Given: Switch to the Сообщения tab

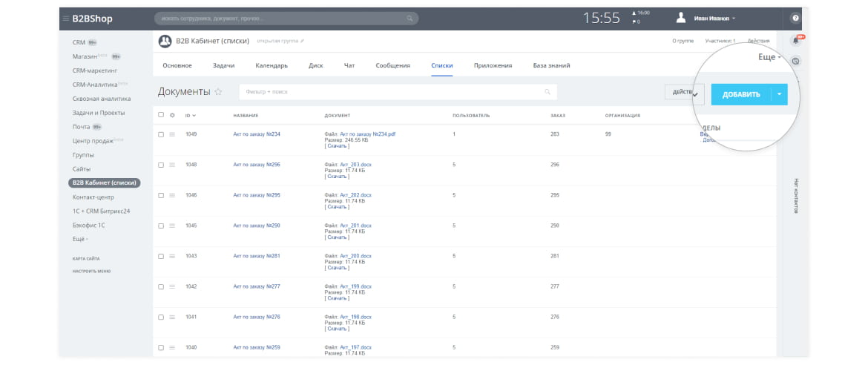Looking at the screenshot, I should (x=393, y=65).
